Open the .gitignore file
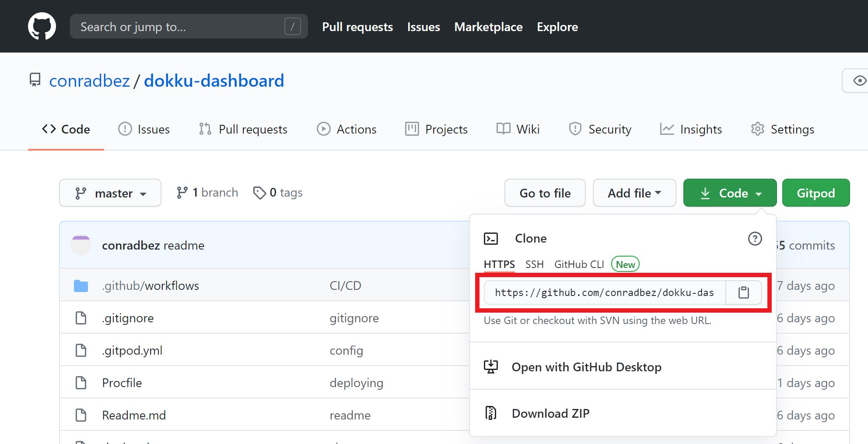Viewport: 868px width, 444px height. tap(128, 318)
